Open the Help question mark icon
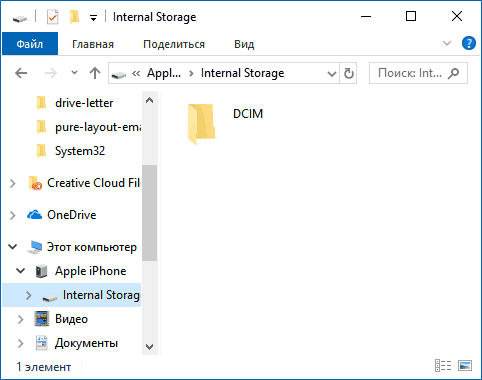Screen dimensions: 482x380 [x=469, y=44]
